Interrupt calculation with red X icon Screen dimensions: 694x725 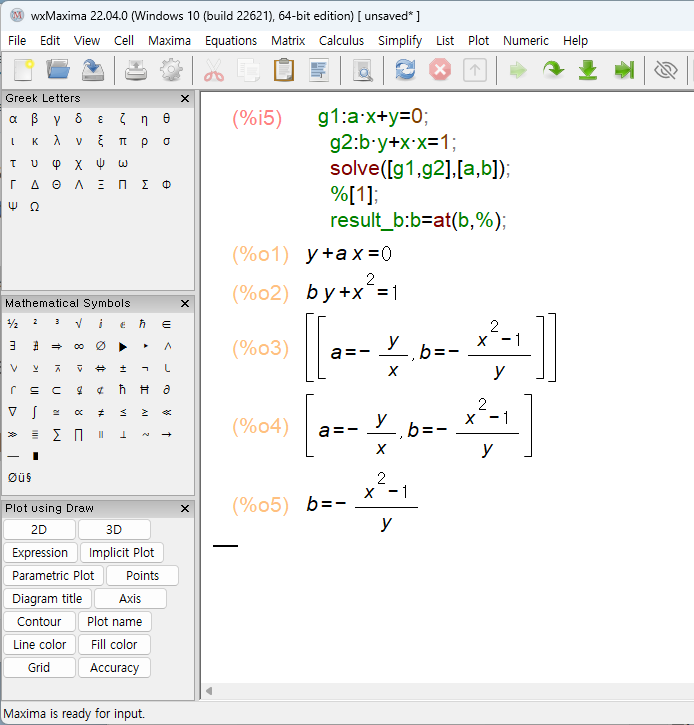[x=440, y=70]
